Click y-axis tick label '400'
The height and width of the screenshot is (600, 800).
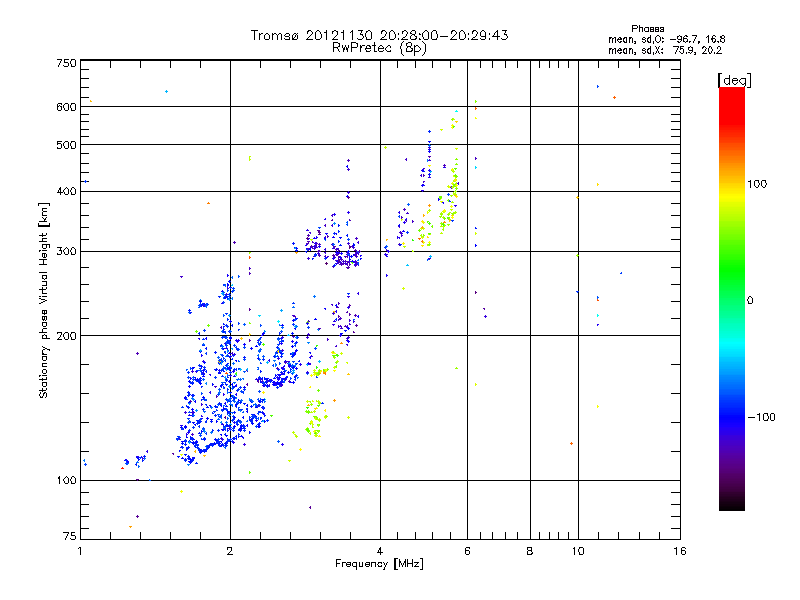click(x=66, y=191)
